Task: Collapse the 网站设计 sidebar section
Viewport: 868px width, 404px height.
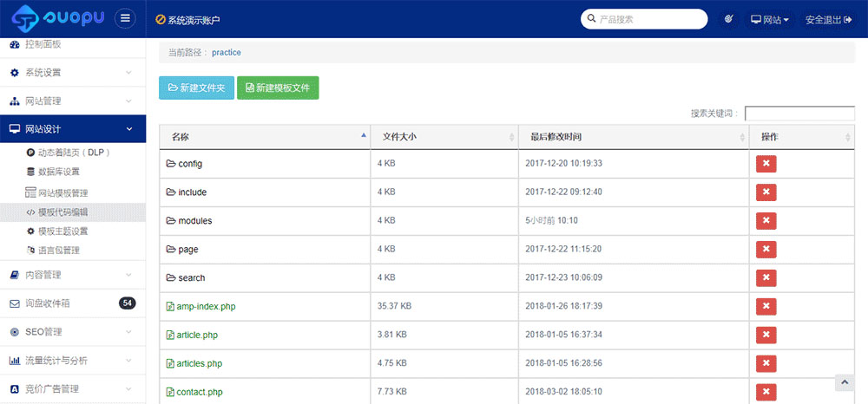Action: (x=73, y=129)
